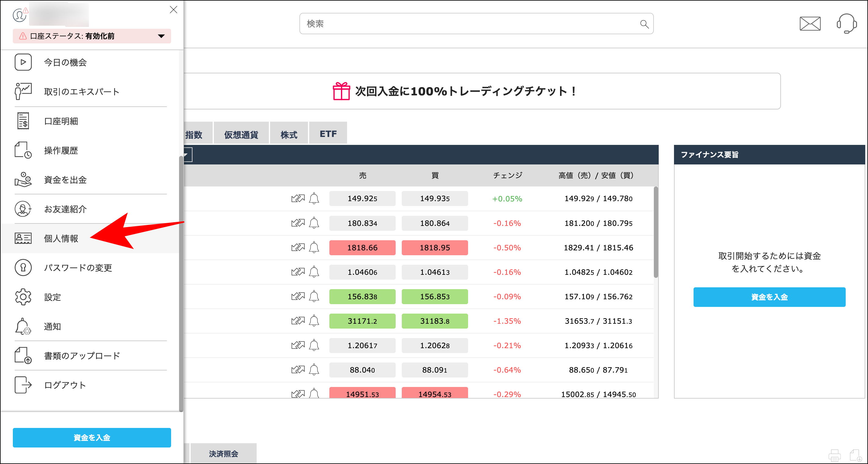This screenshot has height=464, width=868.
Task: Click the profile avatar icon in the side panel
Action: (x=19, y=15)
